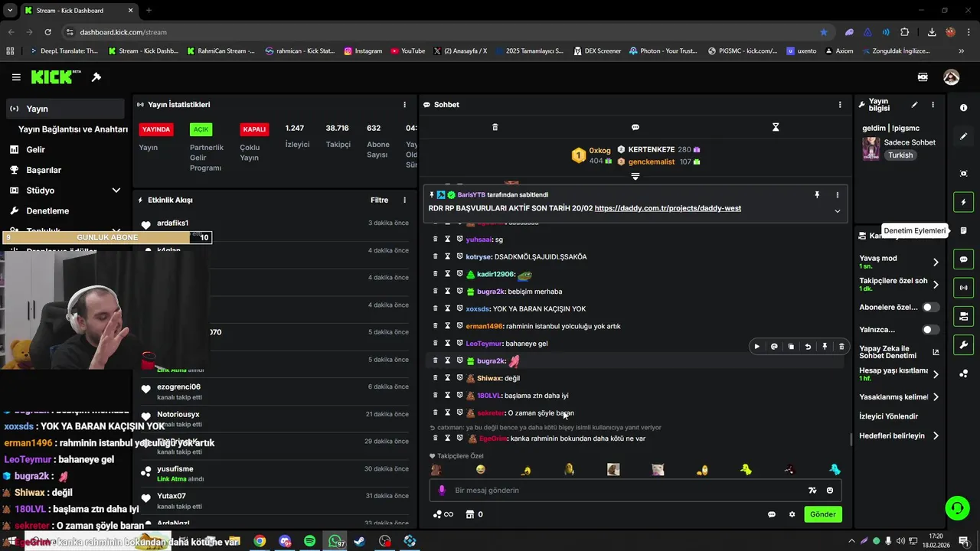
Task: Open the info icon in the right sidebar
Action: coord(963,108)
